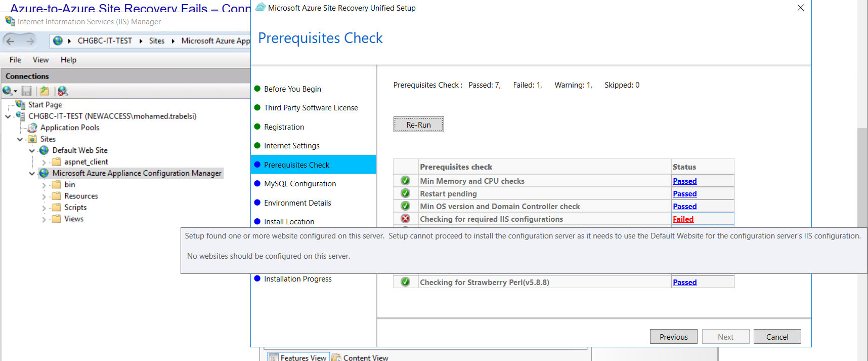The image size is (868, 361).
Task: Switch to the Features View tab
Action: click(x=298, y=357)
